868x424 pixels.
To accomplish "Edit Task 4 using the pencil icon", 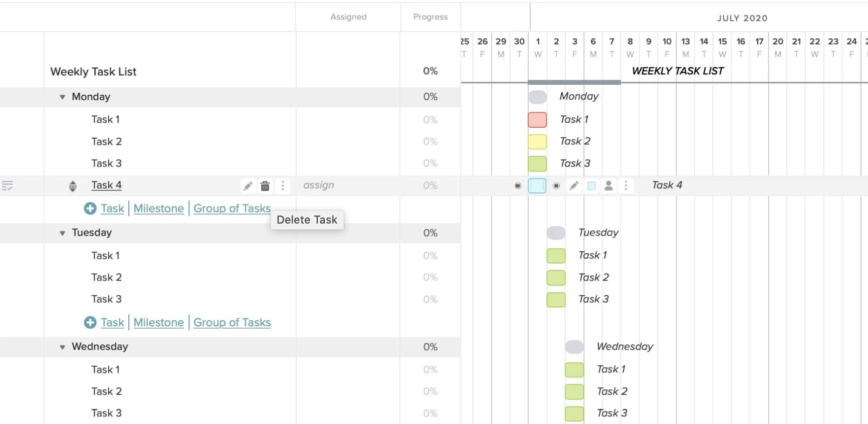I will click(248, 185).
